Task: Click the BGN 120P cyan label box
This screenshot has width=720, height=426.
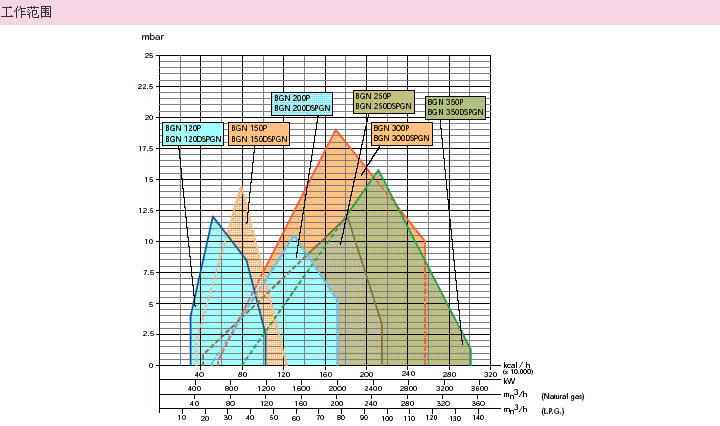Action: coord(193,134)
